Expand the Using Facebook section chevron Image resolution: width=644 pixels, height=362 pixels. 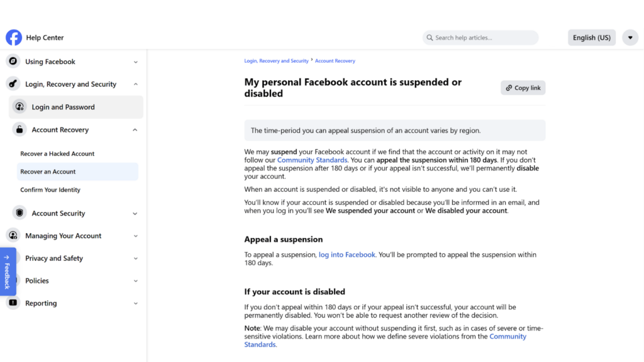(x=136, y=62)
